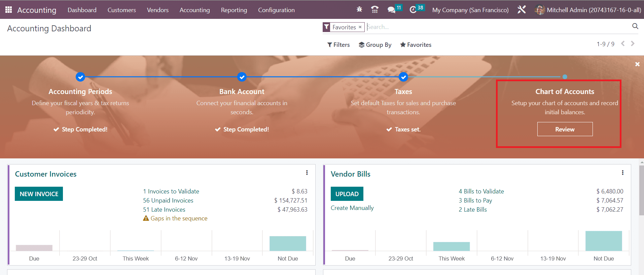Screen dimensions: 644x275
Task: Open the Customers menu
Action: click(122, 10)
